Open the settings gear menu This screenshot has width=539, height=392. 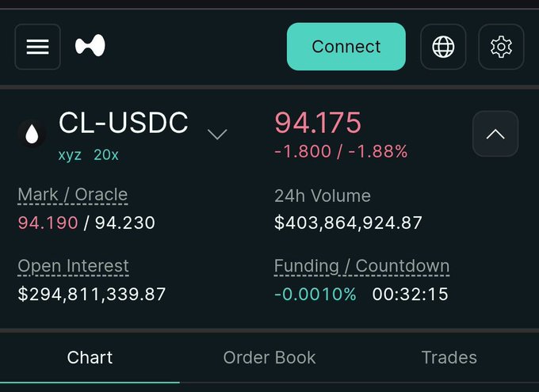[x=501, y=47]
